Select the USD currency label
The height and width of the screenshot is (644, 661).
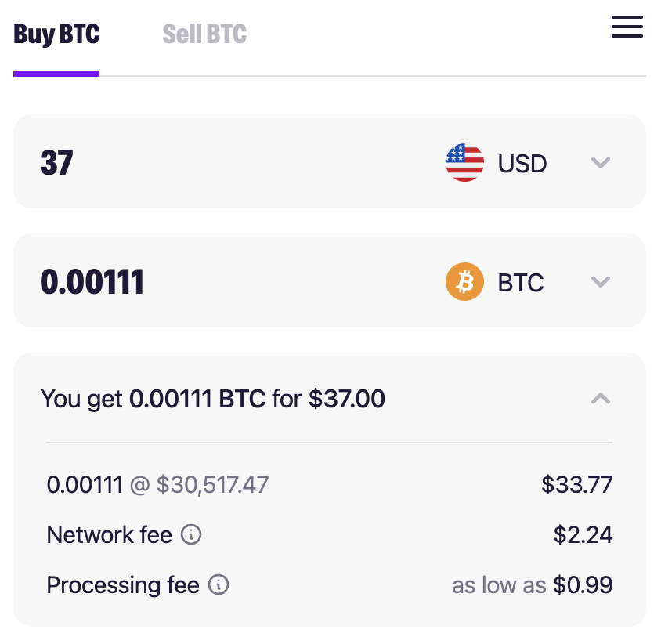coord(522,164)
